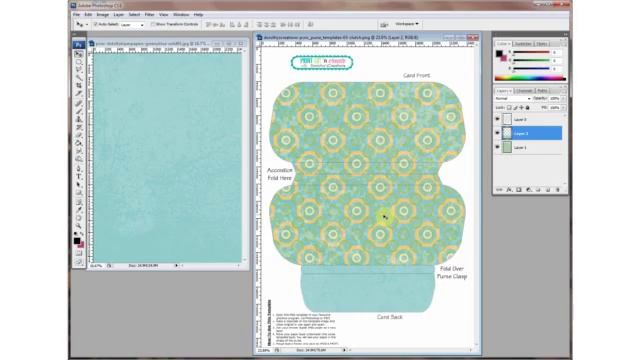Screen dimensions: 640x360
Task: Toggle lock all for layer
Action: (527, 107)
